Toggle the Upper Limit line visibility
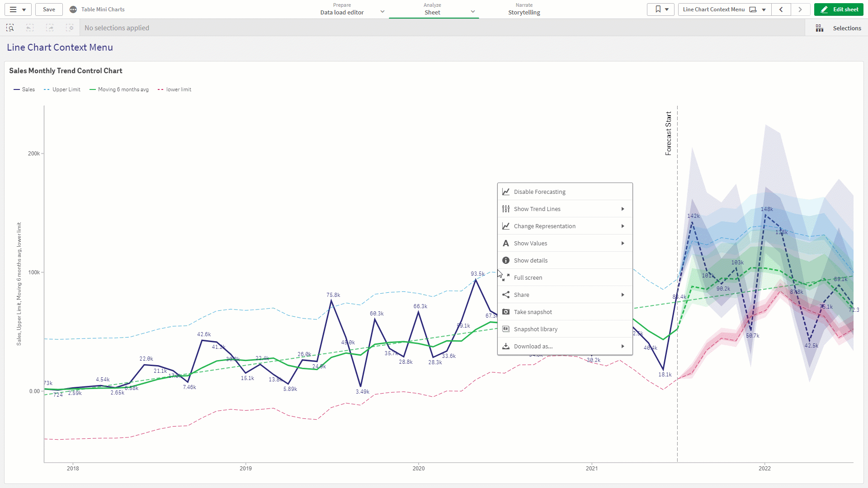Image resolution: width=868 pixels, height=488 pixels. point(62,89)
